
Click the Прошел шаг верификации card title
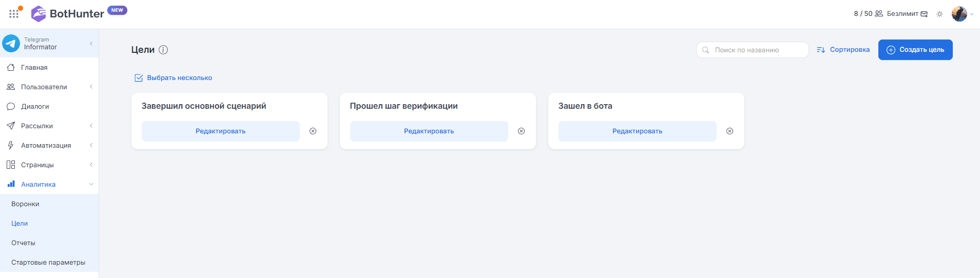click(404, 106)
